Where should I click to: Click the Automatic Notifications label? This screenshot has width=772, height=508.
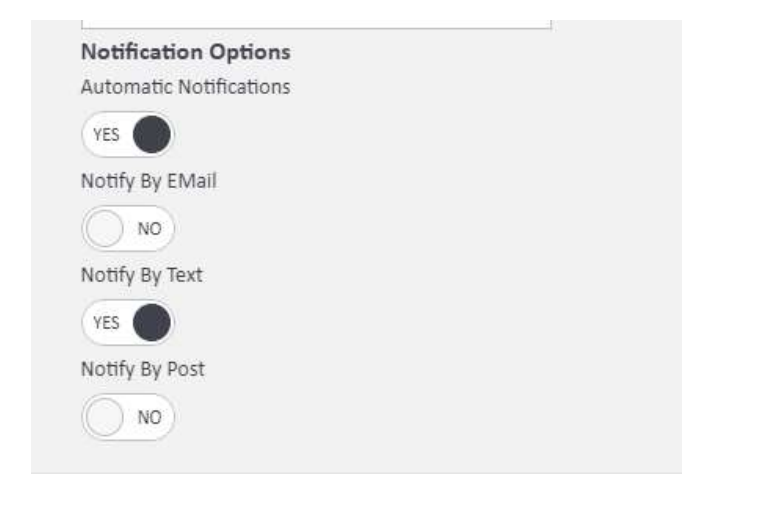185,87
